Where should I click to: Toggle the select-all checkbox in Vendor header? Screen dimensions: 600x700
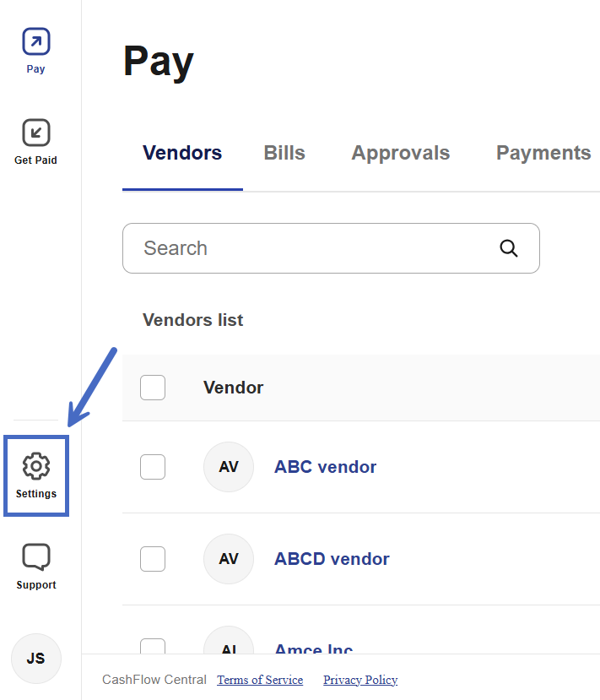[153, 388]
